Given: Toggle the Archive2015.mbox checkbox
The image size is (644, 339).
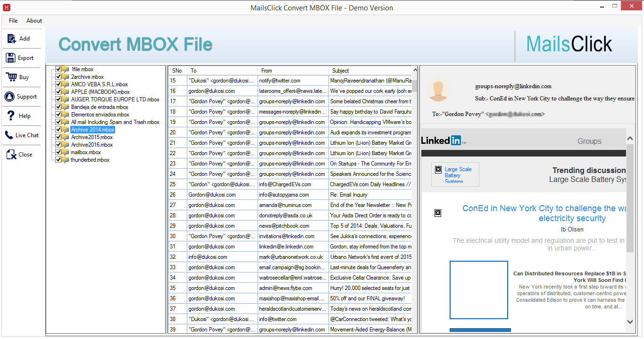Looking at the screenshot, I should [x=59, y=137].
